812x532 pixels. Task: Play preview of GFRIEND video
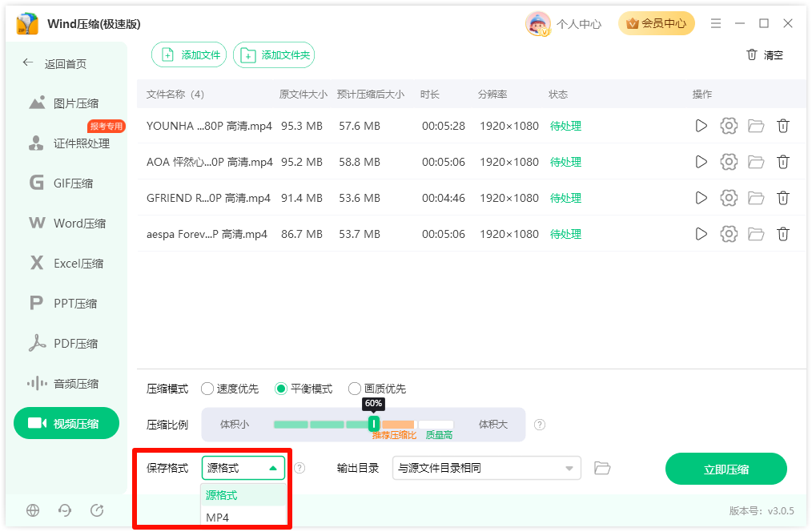(x=701, y=198)
